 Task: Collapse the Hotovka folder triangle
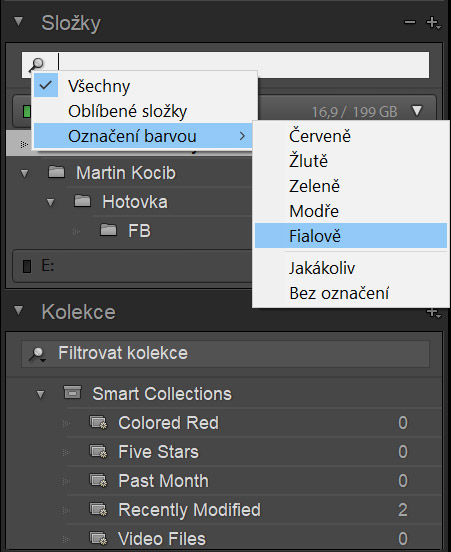[x=50, y=202]
